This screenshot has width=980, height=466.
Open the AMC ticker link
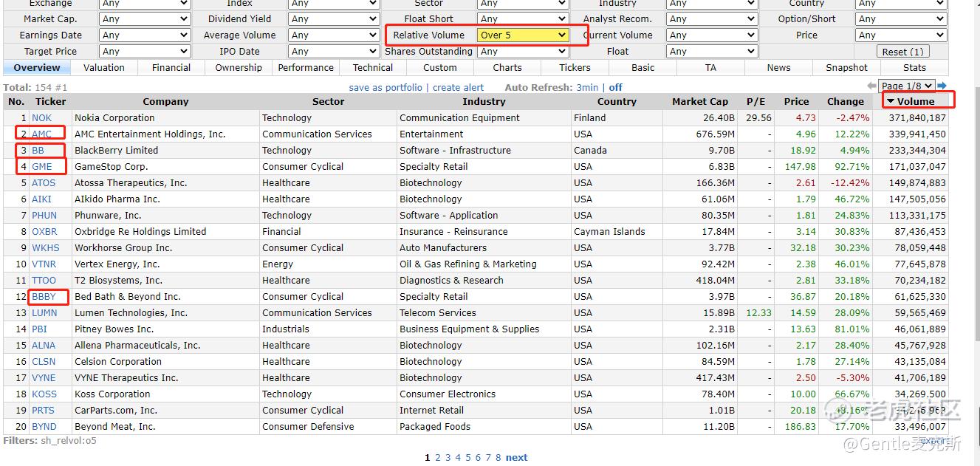42,134
